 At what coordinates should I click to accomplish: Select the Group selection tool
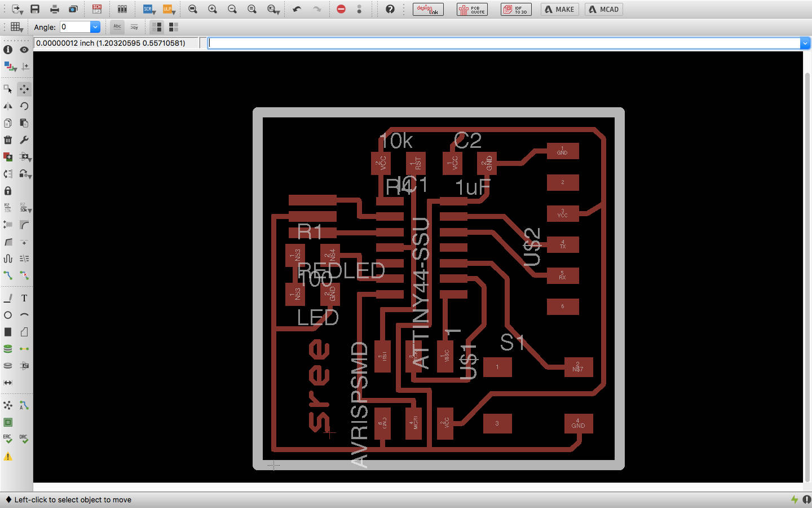click(8, 89)
